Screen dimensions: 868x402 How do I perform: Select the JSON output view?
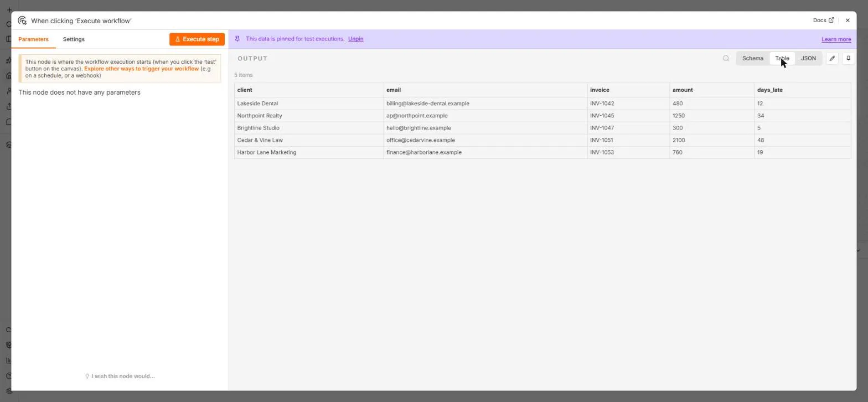click(x=808, y=58)
